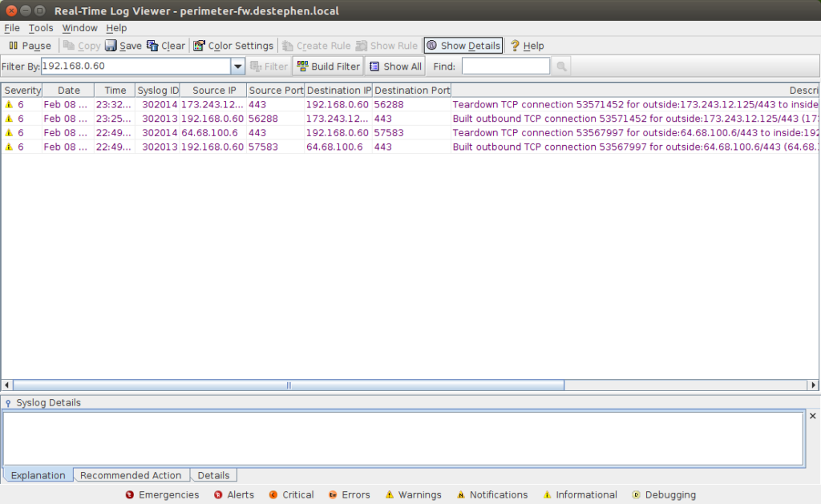Screen dimensions: 821x504
Task: Switch to the Recommended Action tab
Action: pyautogui.click(x=131, y=475)
